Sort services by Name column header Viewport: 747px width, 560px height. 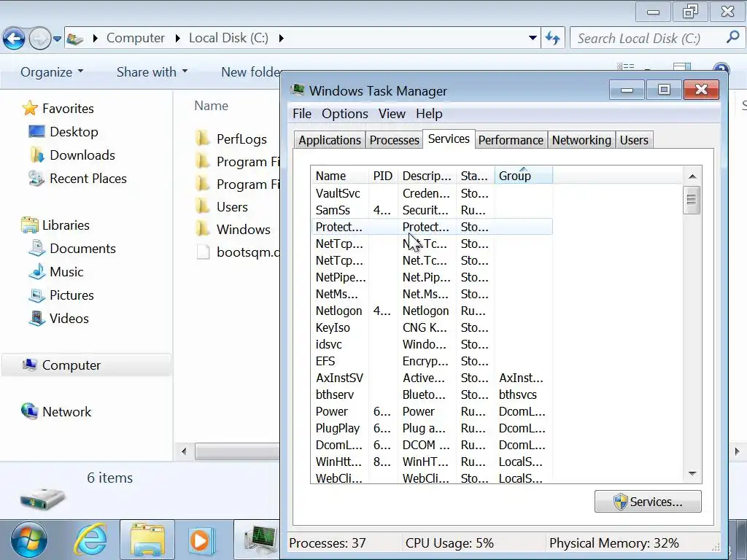click(340, 175)
